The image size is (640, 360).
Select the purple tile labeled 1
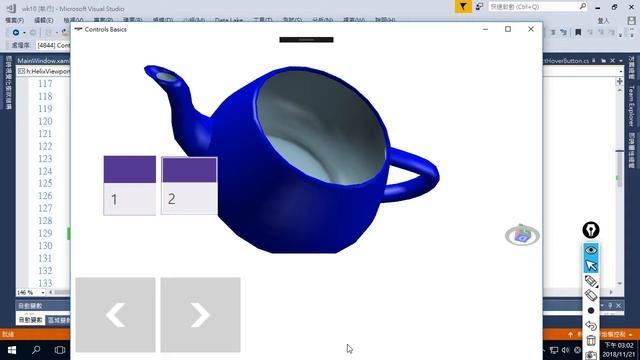point(129,185)
